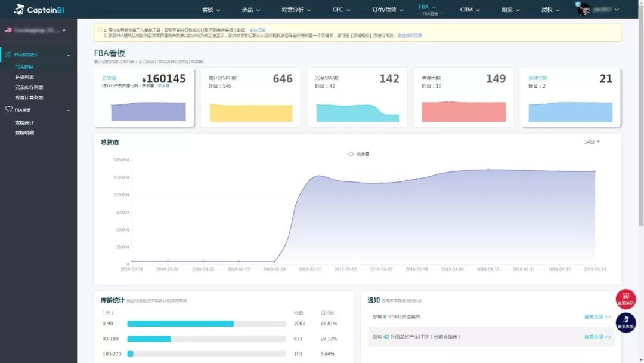644x363 pixels.
Task: Click the US flag store icon
Action: pyautogui.click(x=8, y=30)
